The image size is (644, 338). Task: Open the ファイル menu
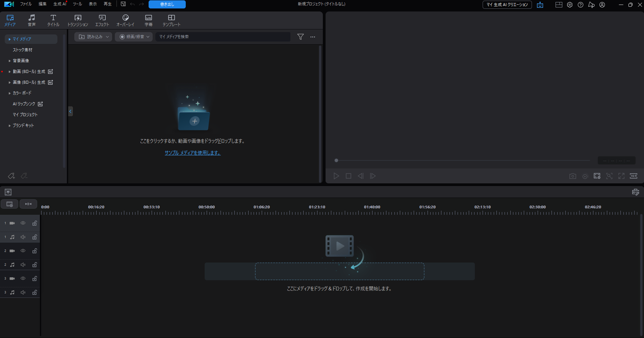point(26,4)
